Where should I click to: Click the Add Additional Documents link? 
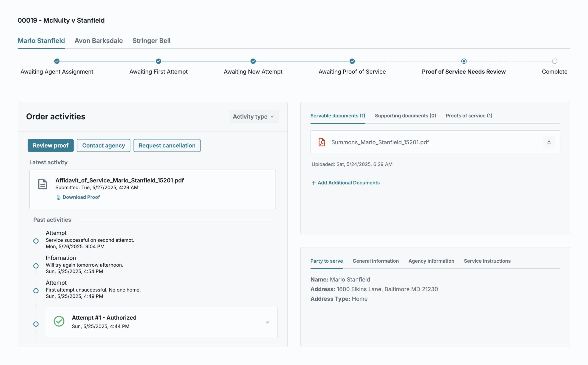coord(348,183)
